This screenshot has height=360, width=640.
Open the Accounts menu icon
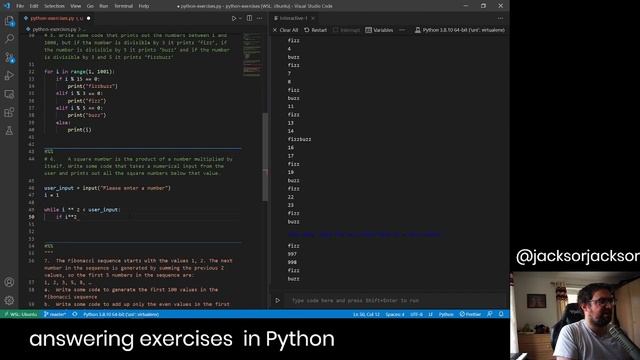(x=9, y=282)
